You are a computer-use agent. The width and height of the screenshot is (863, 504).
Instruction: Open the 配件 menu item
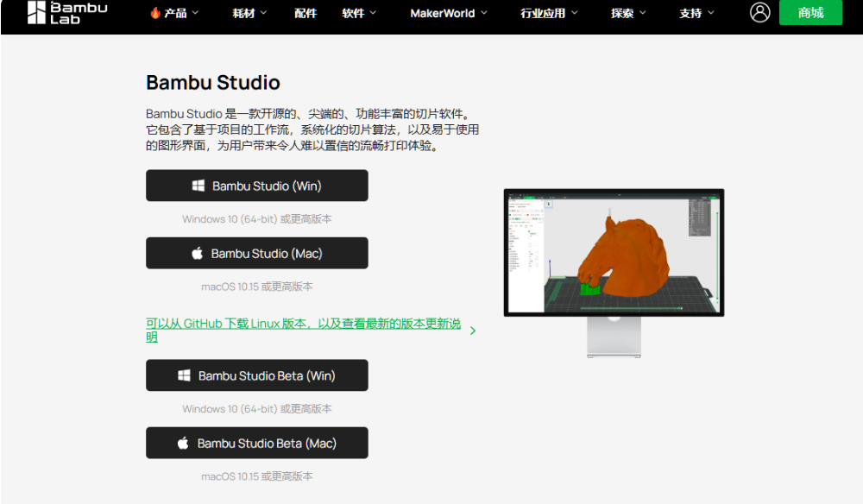[306, 13]
